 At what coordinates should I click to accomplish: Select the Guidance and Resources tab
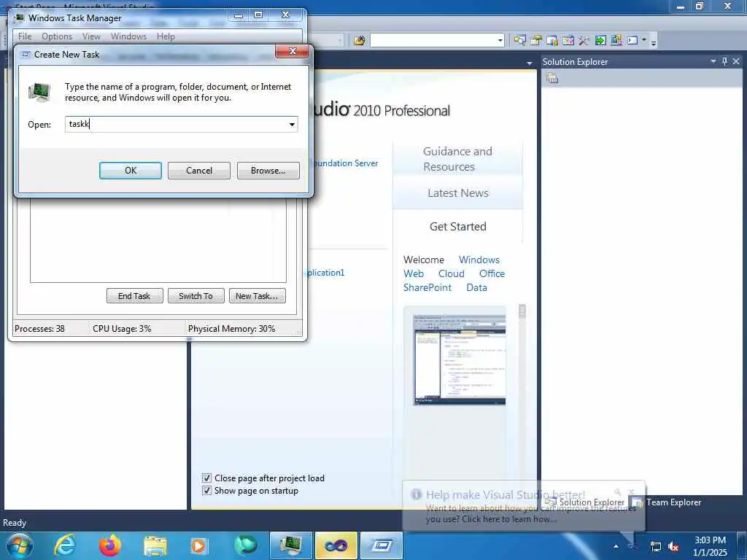click(x=457, y=159)
